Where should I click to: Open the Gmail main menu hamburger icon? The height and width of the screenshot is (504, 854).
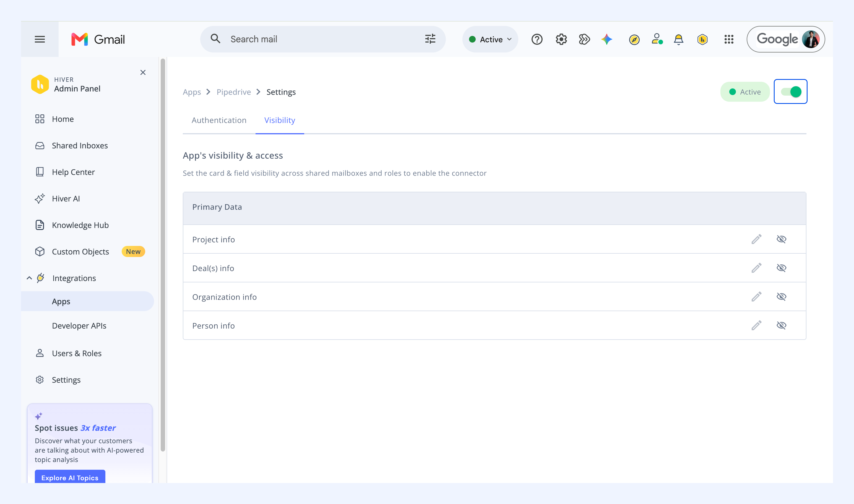(x=40, y=40)
